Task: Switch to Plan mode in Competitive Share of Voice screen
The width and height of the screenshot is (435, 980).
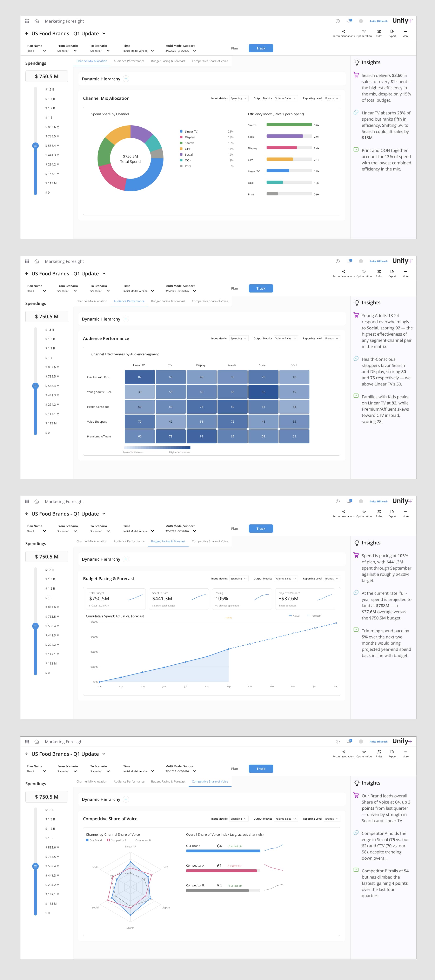Action: pyautogui.click(x=234, y=768)
